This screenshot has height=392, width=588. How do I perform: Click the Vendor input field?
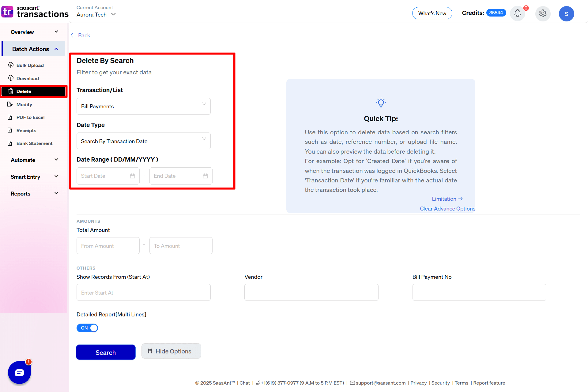pos(311,293)
